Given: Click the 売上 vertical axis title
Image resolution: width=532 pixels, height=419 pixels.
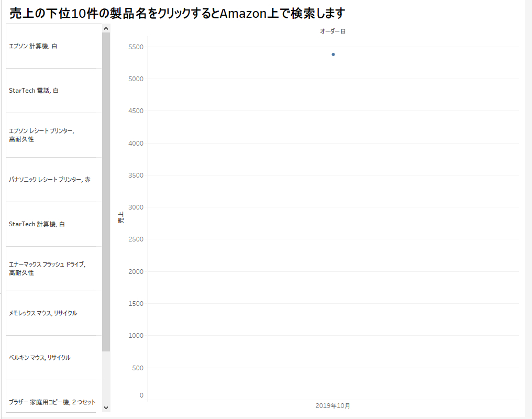Looking at the screenshot, I should click(121, 217).
